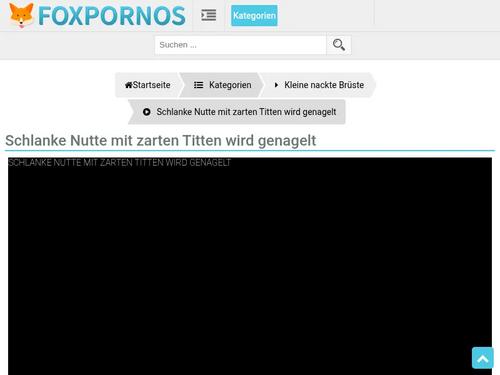This screenshot has height=375, width=500.
Task: Click the magnifying glass search icon
Action: (339, 45)
